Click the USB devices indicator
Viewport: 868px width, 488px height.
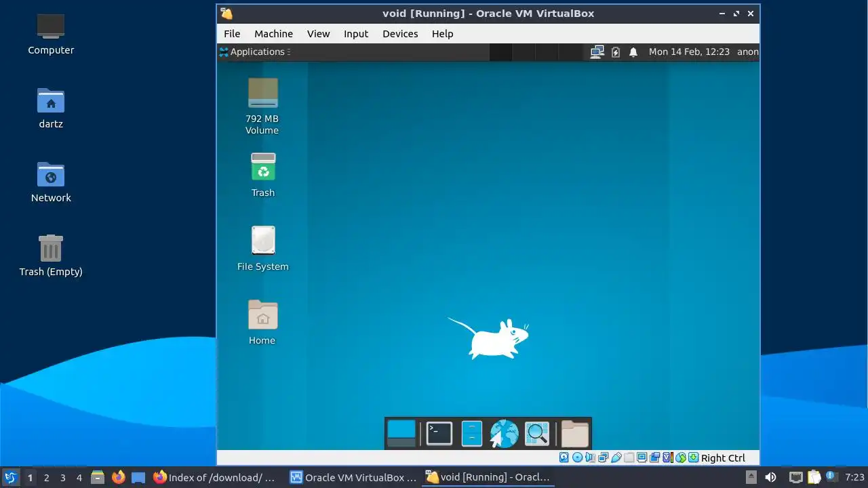(616, 457)
